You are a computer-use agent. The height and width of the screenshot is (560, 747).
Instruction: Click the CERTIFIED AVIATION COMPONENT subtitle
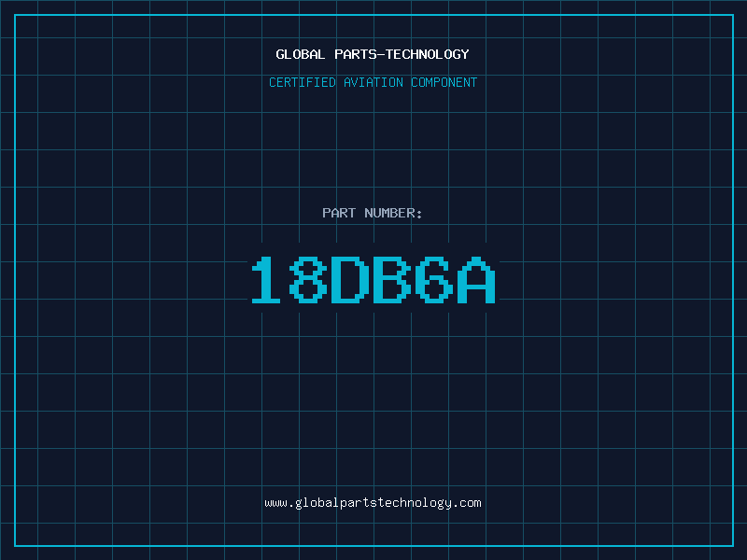[x=373, y=82]
